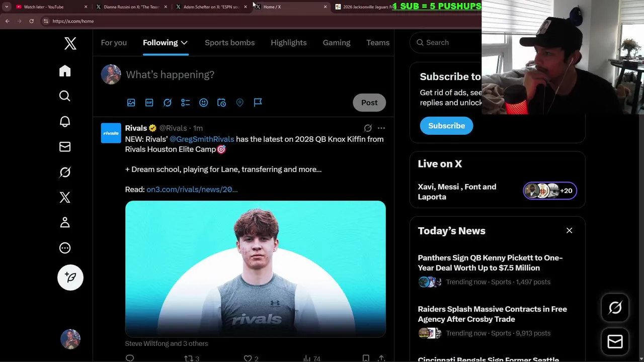This screenshot has height=362, width=644.
Task: Reload the page in browser toolbar
Action: coord(31,21)
